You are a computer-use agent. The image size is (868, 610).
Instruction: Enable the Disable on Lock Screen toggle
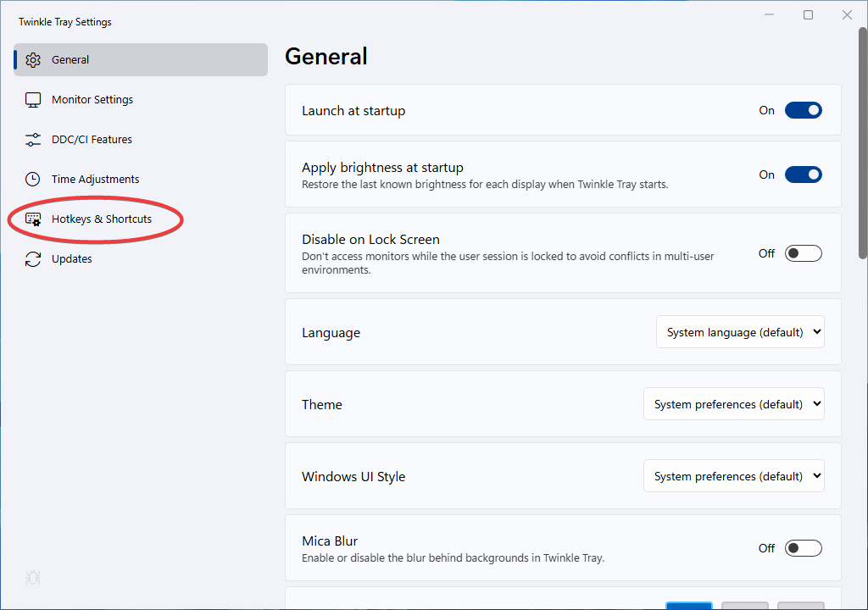click(803, 253)
